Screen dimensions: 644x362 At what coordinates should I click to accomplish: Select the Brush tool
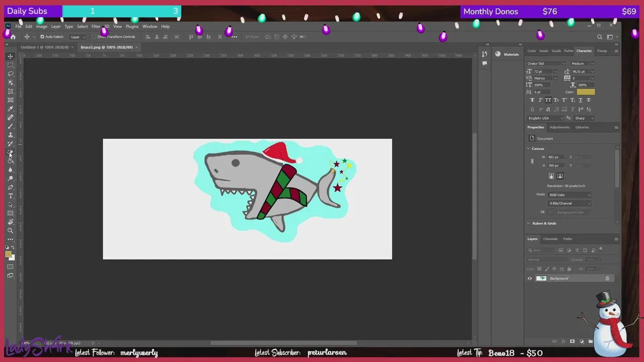[x=11, y=126]
